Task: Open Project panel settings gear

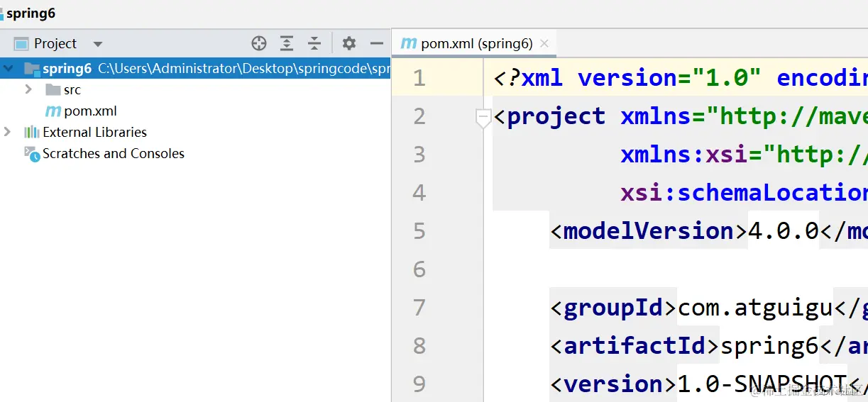Action: pyautogui.click(x=348, y=43)
